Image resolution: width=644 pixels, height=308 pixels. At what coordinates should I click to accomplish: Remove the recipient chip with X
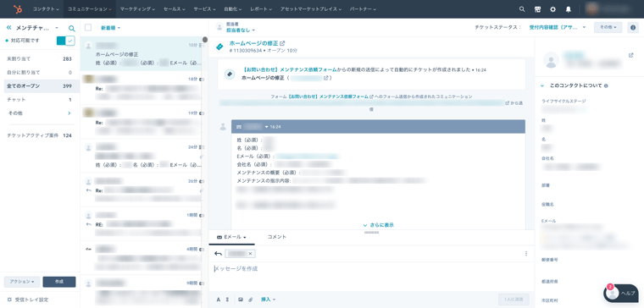click(251, 254)
